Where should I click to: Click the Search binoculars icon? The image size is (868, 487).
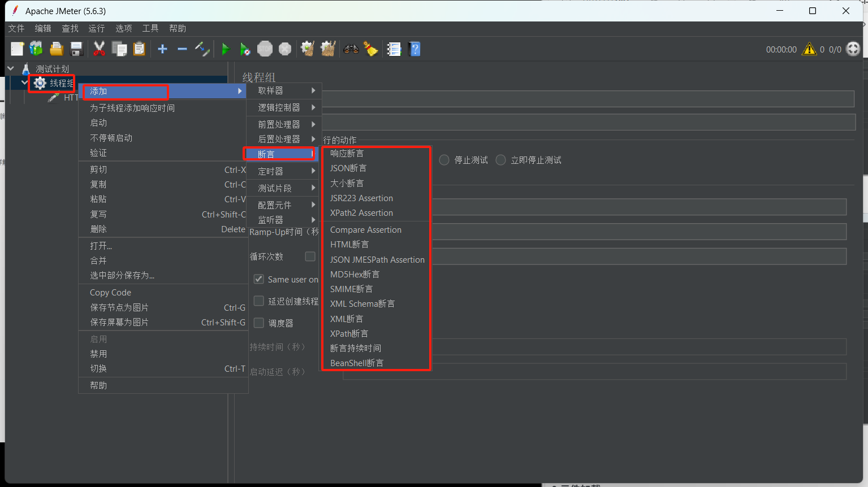coord(351,49)
